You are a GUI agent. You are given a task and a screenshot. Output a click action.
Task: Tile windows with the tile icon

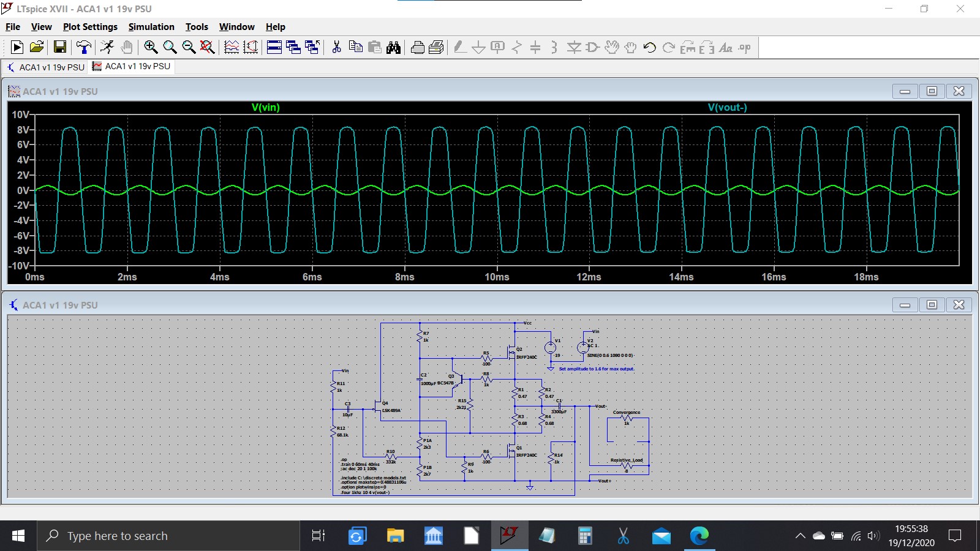(274, 47)
